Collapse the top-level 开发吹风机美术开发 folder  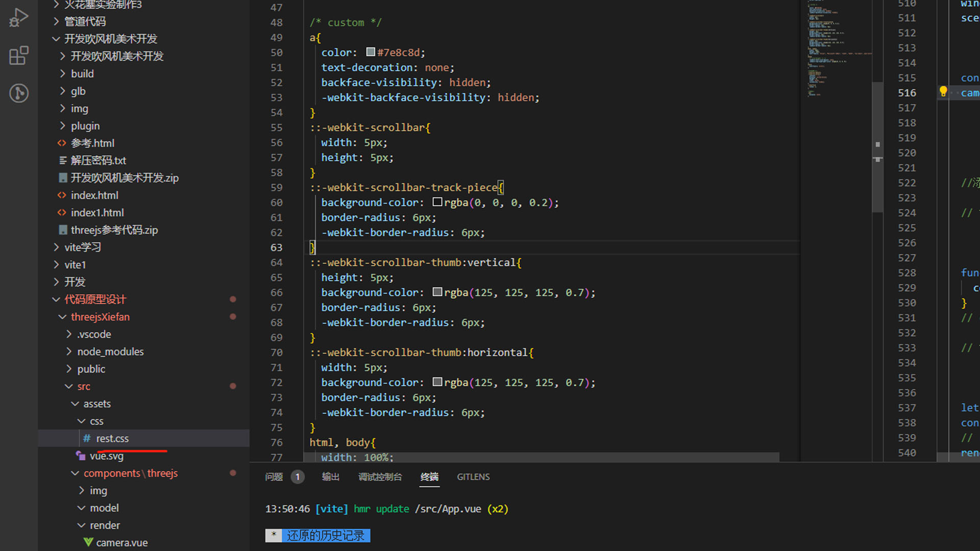coord(56,39)
